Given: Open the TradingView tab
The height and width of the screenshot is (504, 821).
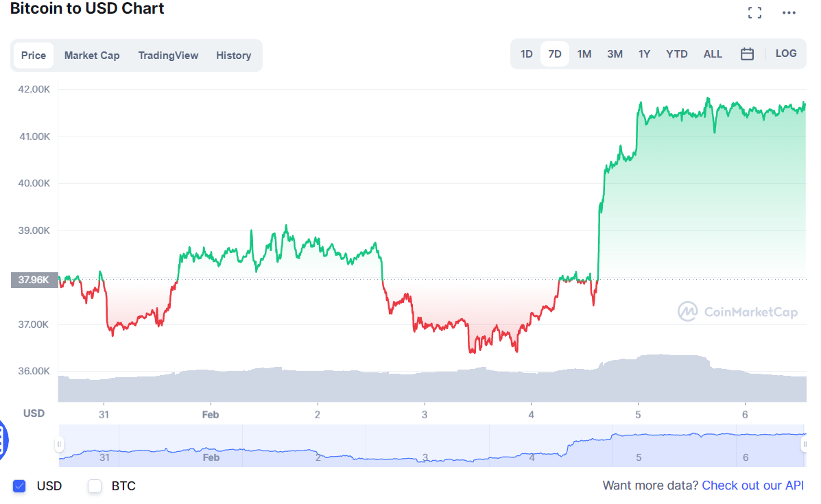Looking at the screenshot, I should click(x=168, y=55).
